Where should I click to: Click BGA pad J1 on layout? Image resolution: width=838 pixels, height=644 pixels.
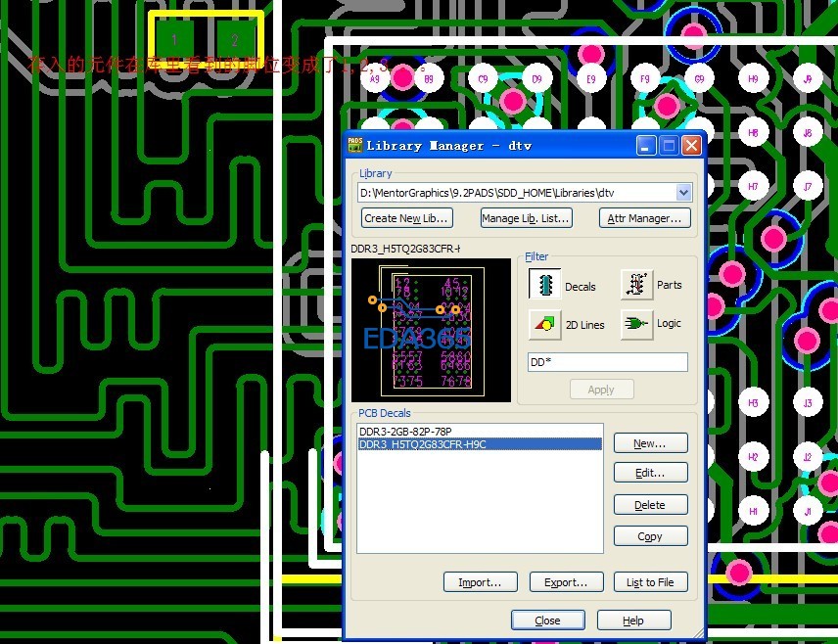tap(808, 512)
